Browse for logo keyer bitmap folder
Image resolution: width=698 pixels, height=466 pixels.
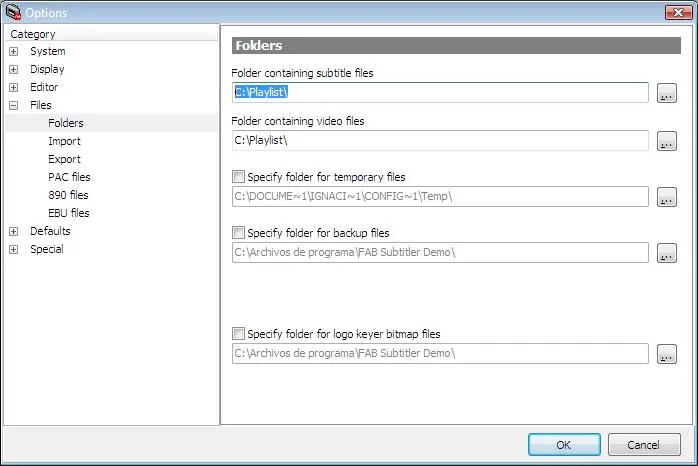(x=667, y=353)
